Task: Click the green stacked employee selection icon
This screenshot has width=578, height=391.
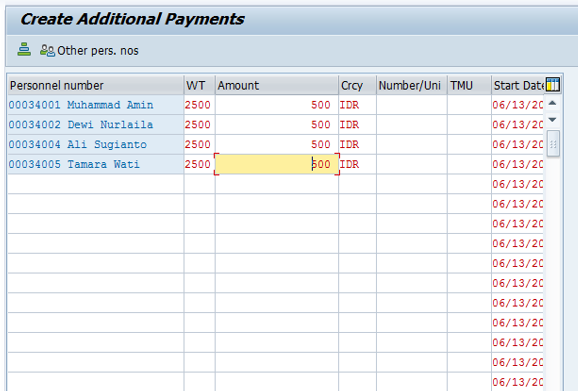Action: (x=24, y=49)
